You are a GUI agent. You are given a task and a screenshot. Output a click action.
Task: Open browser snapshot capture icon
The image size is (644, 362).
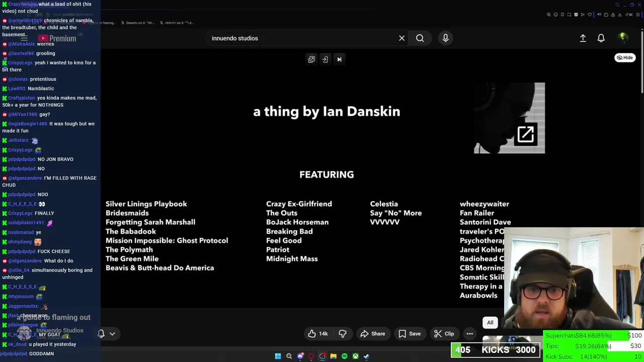pos(569,15)
